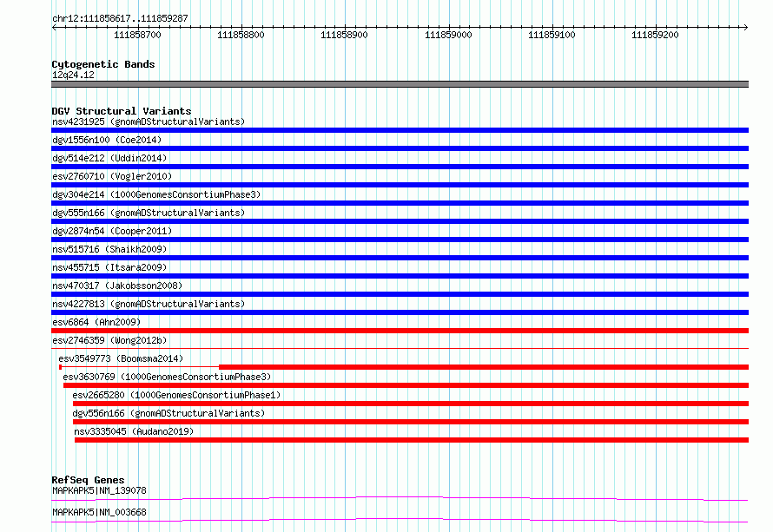Select red bar under esv2665280 label
This screenshot has width=773, height=532.
point(411,404)
